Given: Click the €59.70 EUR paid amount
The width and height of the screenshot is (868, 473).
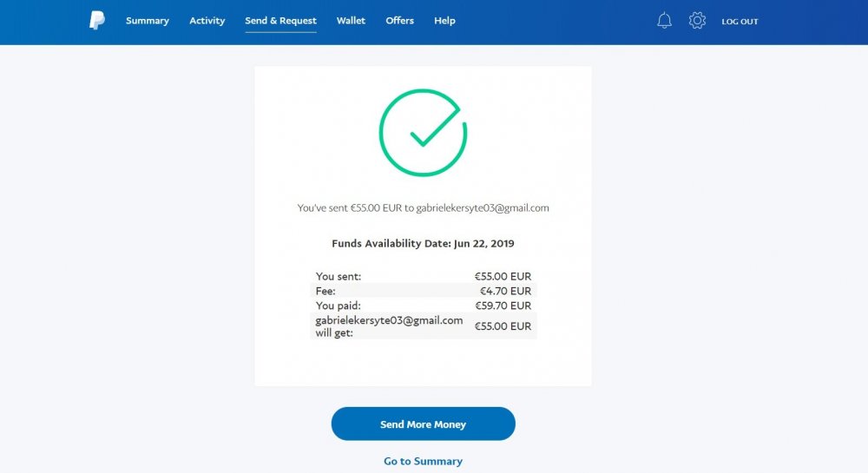Looking at the screenshot, I should click(x=503, y=305).
